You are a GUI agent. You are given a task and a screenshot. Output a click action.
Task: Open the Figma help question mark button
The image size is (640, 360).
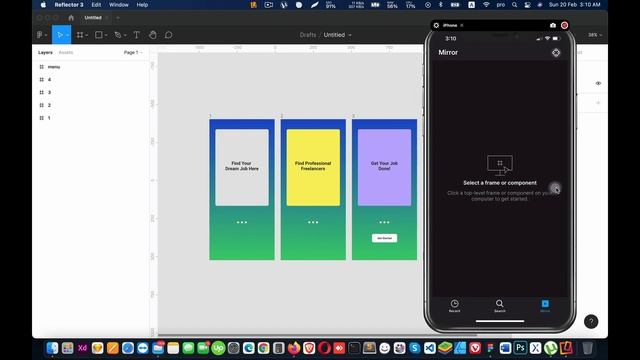pyautogui.click(x=591, y=322)
